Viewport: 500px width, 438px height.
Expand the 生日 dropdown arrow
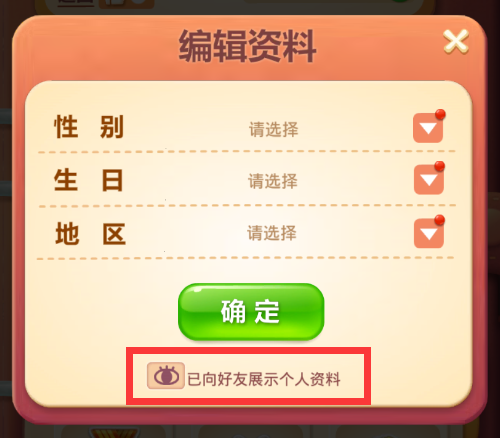(x=429, y=180)
